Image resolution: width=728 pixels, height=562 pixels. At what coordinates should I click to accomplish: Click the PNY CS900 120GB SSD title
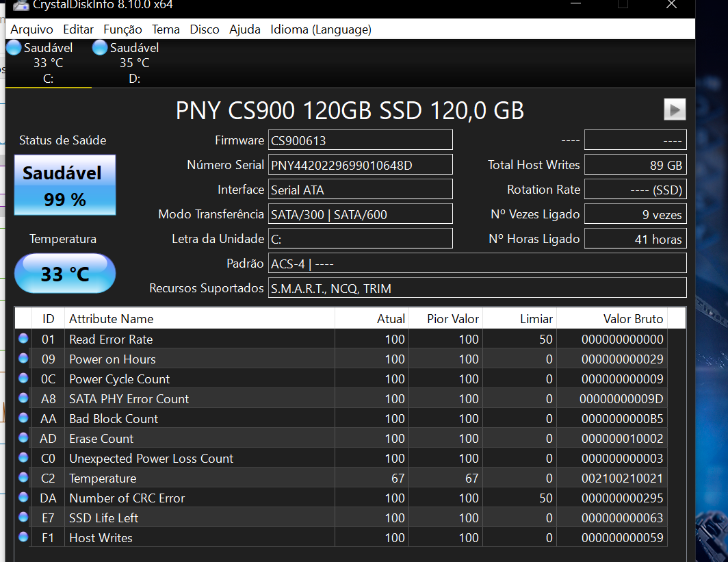[x=350, y=110]
